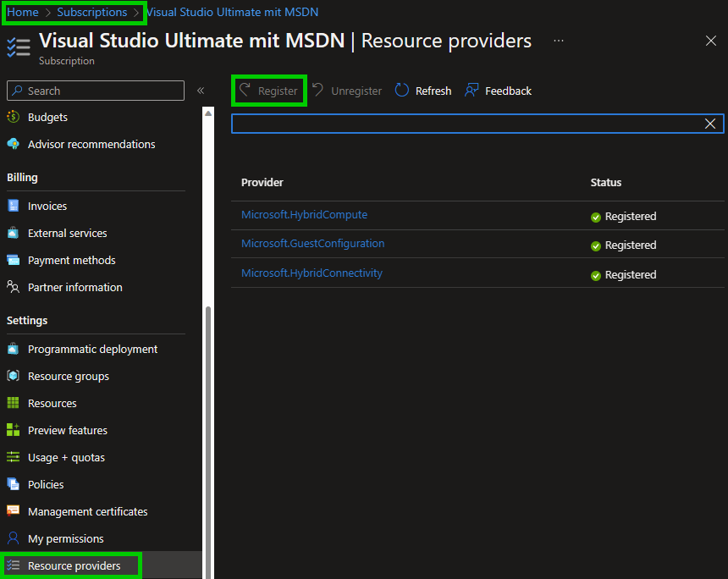728x579 pixels.
Task: Click the Unregister toolbar label
Action: pos(356,91)
